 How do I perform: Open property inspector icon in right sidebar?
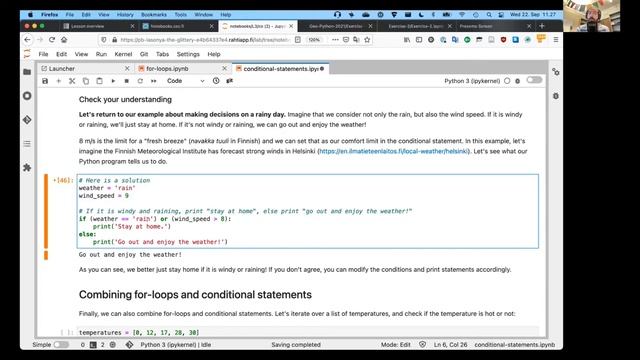click(x=556, y=72)
